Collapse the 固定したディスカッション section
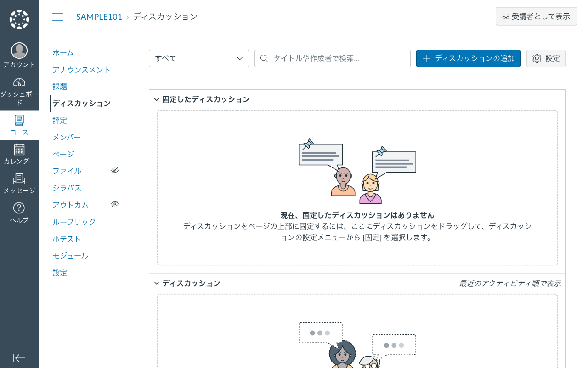The width and height of the screenshot is (588, 368). (x=156, y=99)
